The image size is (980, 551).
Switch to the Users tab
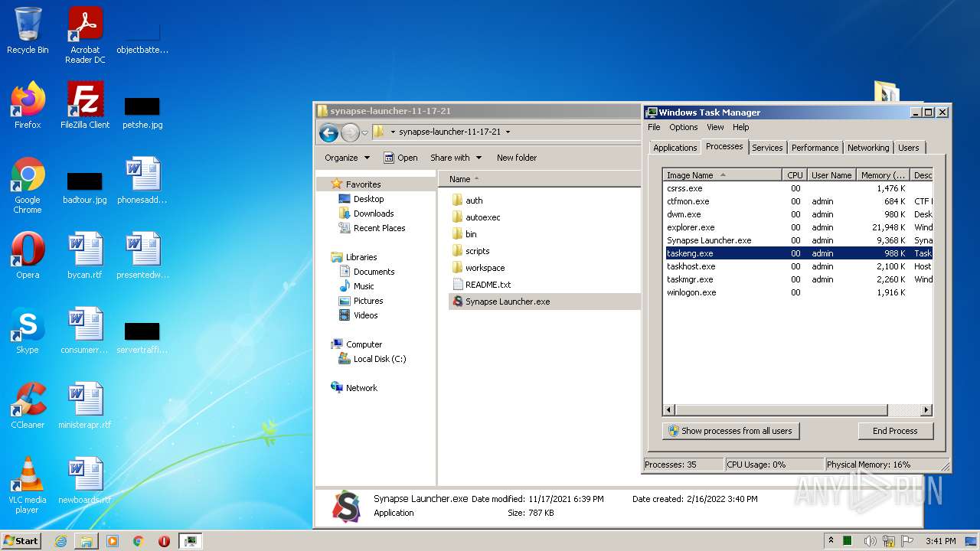[x=909, y=148]
